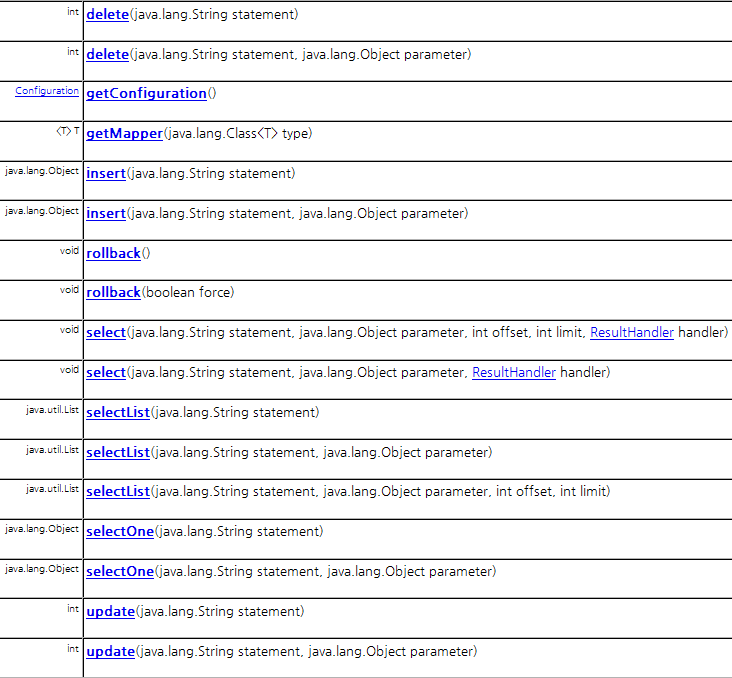732x678 pixels.
Task: Click 'int' return type of update(String statement)
Action: 73,609
